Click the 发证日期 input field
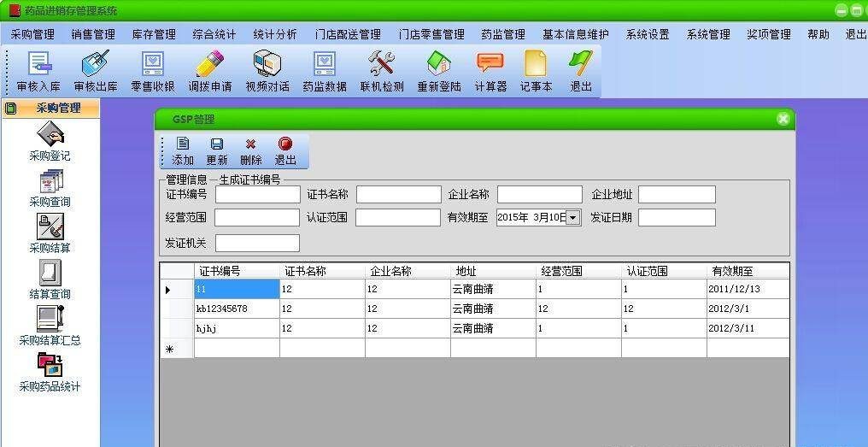Image resolution: width=868 pixels, height=447 pixels. tap(677, 218)
